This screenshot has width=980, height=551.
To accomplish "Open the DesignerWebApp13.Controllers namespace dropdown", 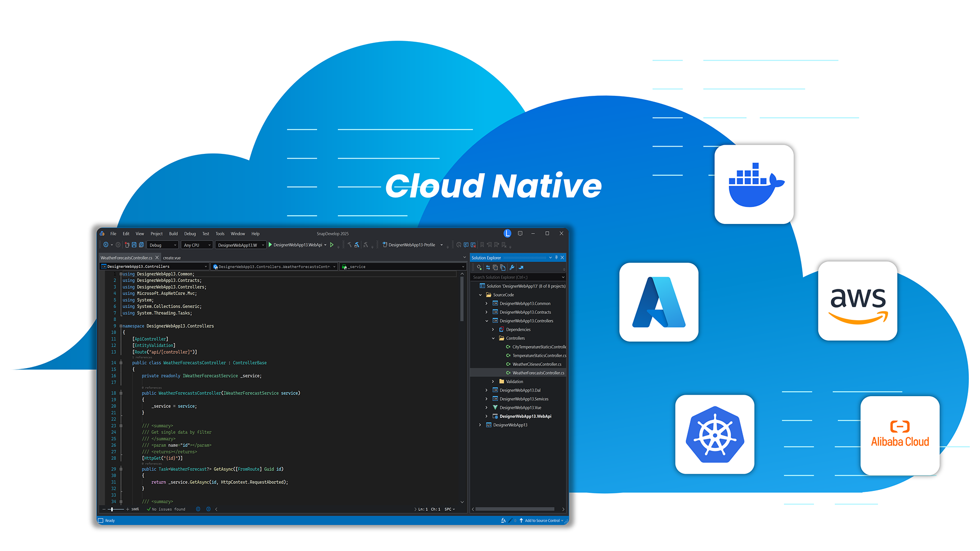I will (x=154, y=267).
